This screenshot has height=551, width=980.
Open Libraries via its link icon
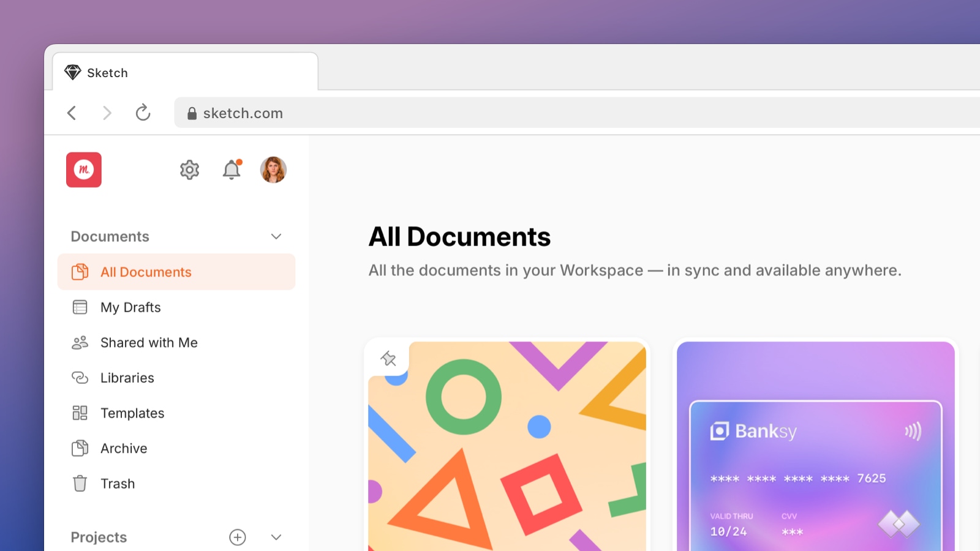(80, 378)
